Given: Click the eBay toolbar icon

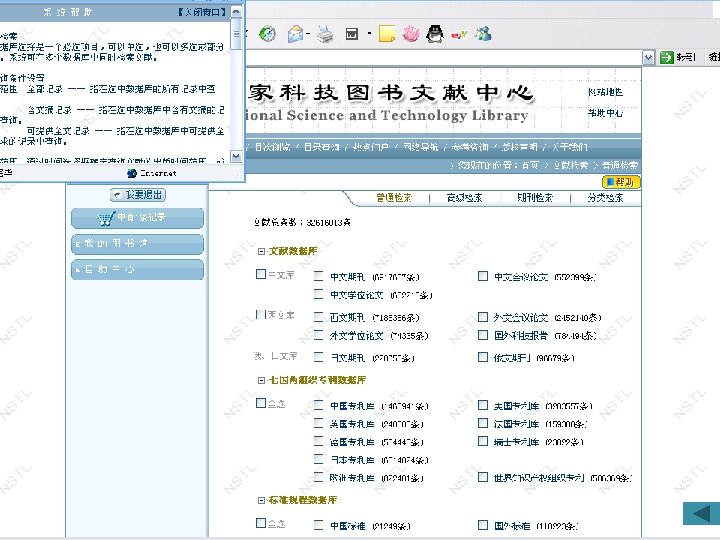Looking at the screenshot, I should pyautogui.click(x=459, y=34).
